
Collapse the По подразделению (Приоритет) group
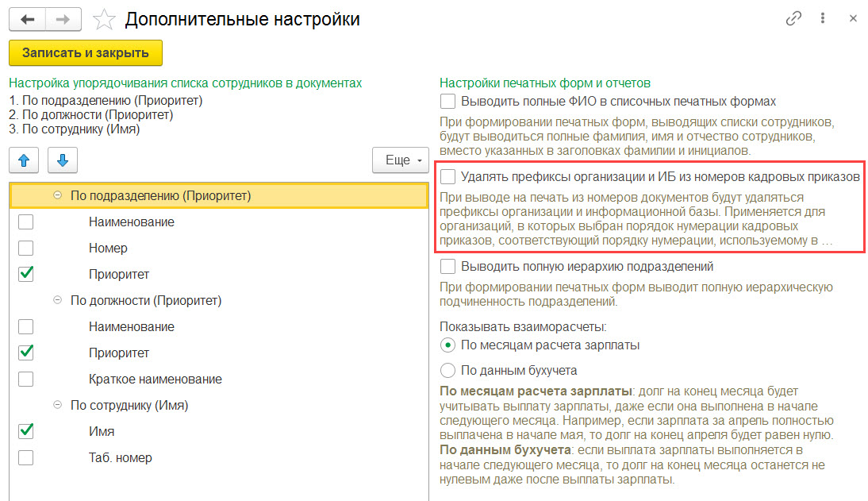point(58,195)
